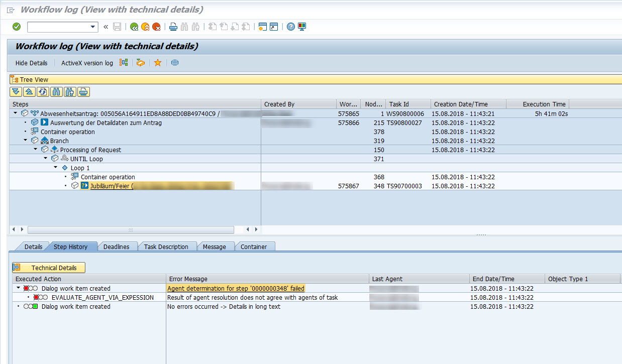The width and height of the screenshot is (622, 364).
Task: Click the Print icon in top toolbar
Action: point(173,27)
